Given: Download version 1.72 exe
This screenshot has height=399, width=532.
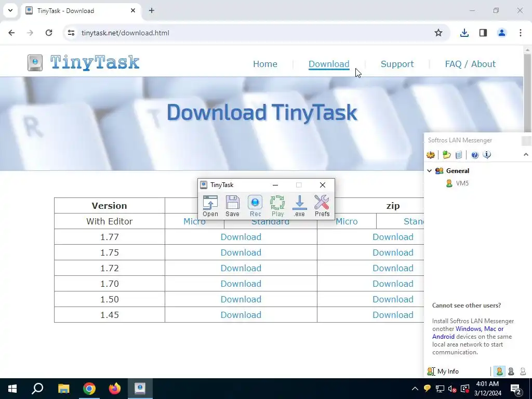Looking at the screenshot, I should (x=241, y=268).
